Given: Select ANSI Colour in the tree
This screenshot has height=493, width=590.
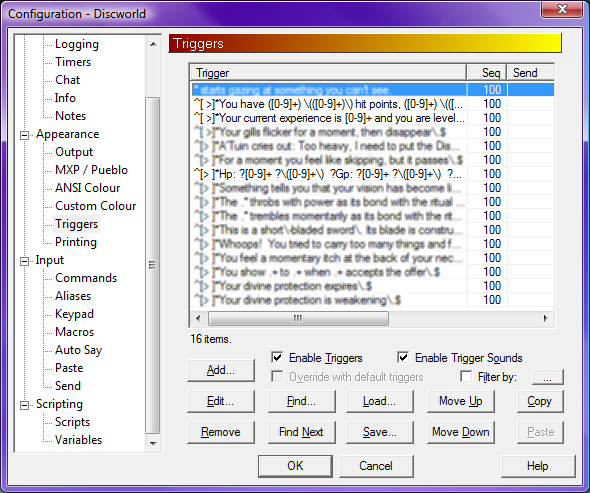Looking at the screenshot, I should tap(87, 188).
